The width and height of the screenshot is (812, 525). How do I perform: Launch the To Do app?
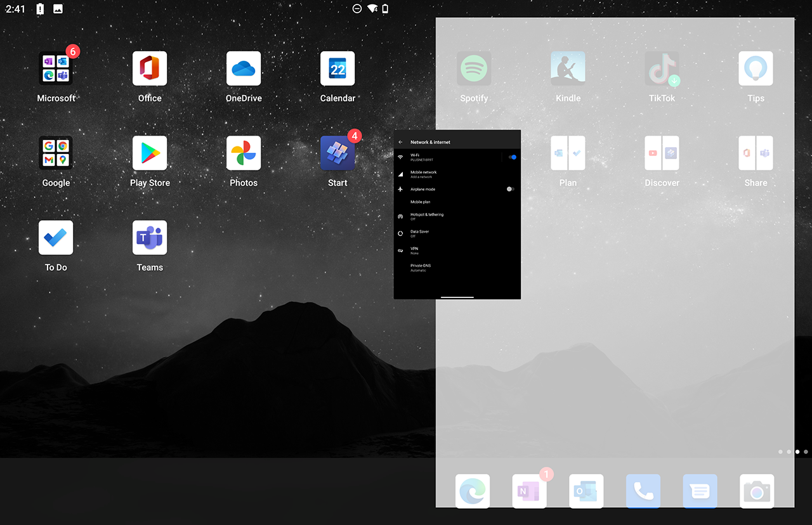coord(56,237)
